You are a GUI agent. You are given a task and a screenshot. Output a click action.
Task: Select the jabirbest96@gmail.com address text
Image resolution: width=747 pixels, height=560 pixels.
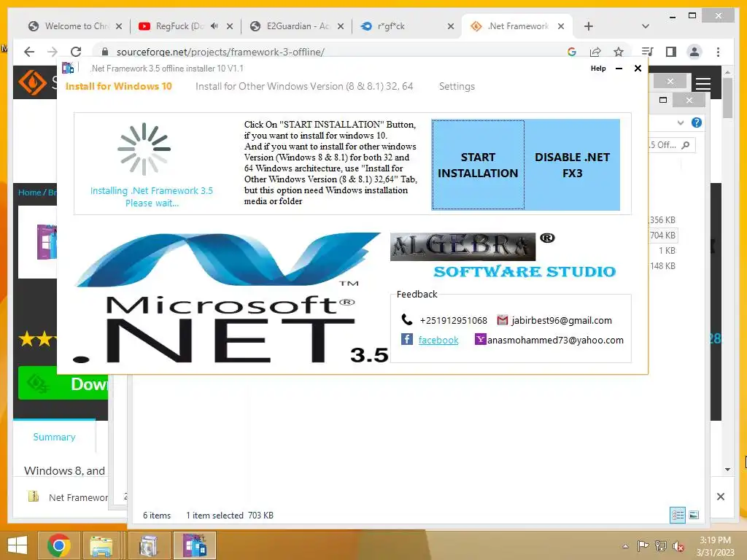tap(562, 321)
